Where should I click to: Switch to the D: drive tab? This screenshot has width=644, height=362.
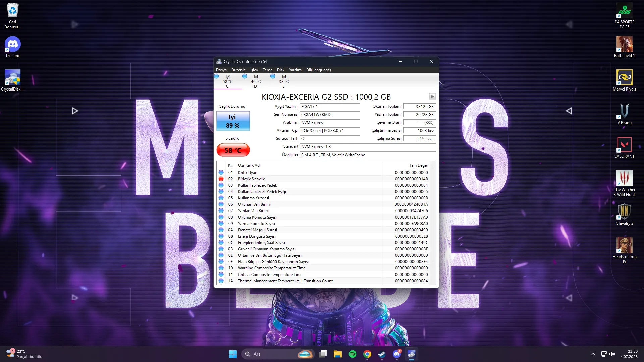(x=256, y=81)
